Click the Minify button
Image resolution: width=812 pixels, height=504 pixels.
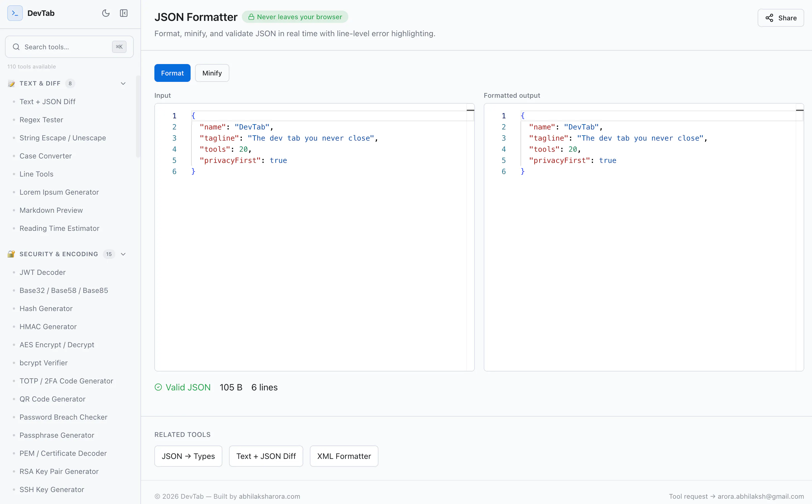coord(212,73)
